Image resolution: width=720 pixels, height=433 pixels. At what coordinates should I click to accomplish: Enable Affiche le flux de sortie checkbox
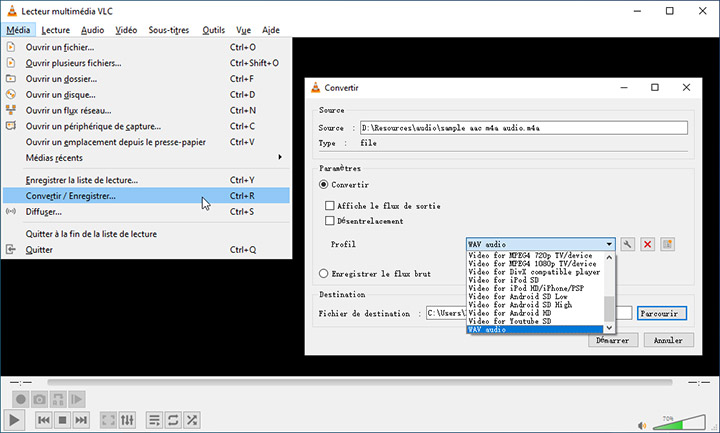(329, 206)
